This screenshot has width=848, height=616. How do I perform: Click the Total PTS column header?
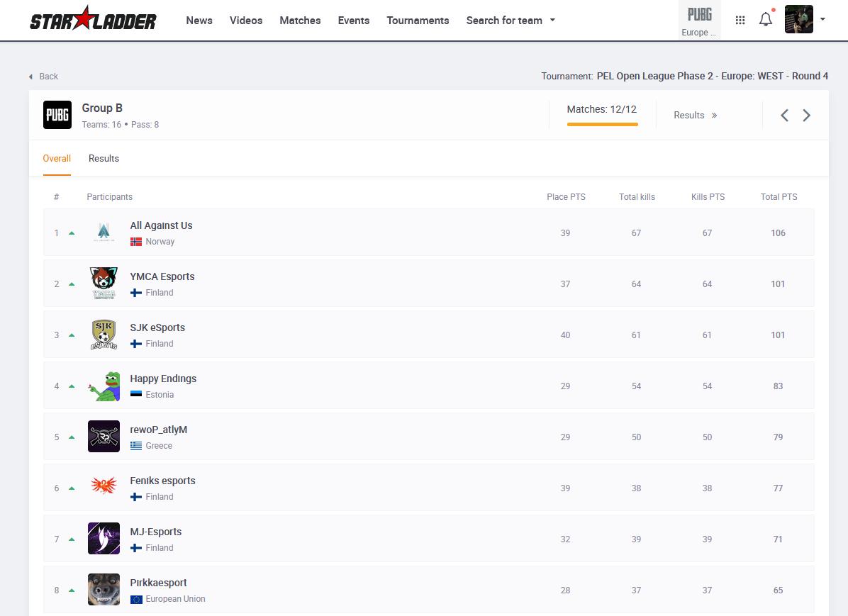pos(779,197)
